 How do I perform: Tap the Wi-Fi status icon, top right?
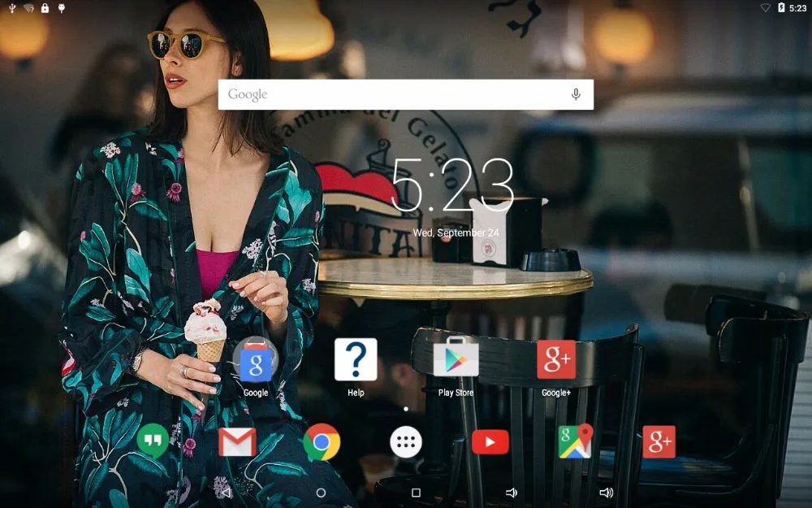point(765,8)
